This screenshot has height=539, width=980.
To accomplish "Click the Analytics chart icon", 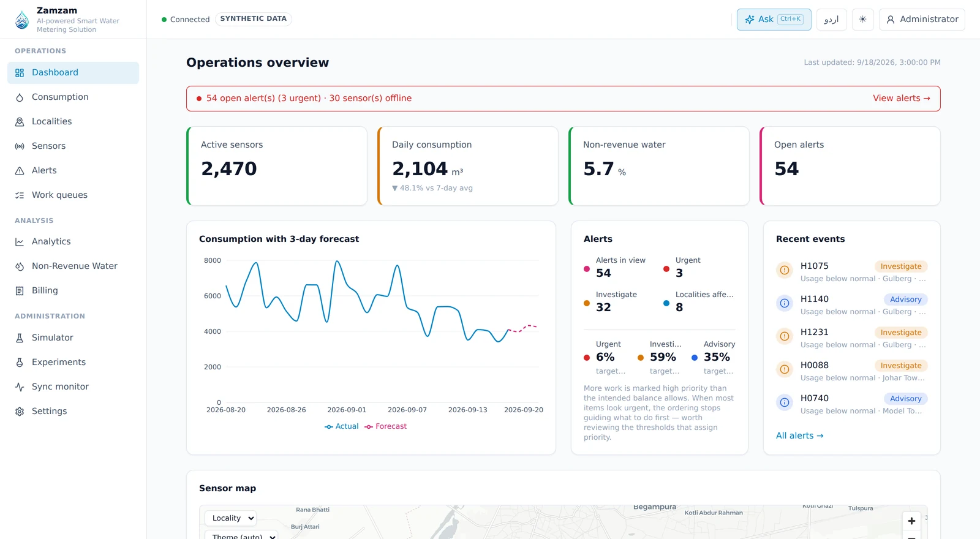I will pos(20,242).
